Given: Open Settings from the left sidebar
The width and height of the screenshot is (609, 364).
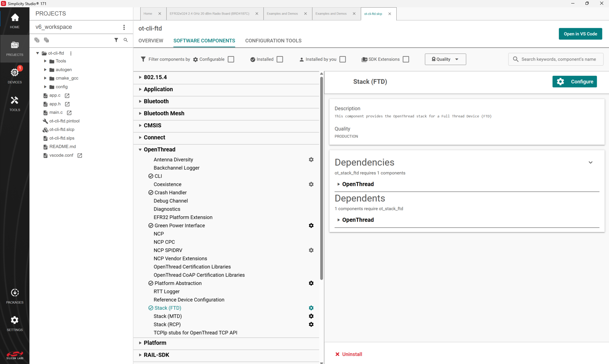Looking at the screenshot, I should (x=15, y=322).
